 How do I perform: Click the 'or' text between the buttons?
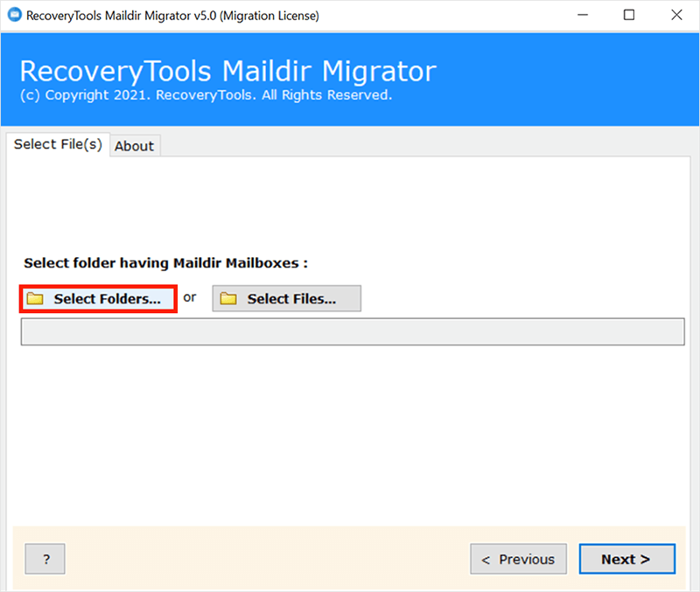[190, 297]
